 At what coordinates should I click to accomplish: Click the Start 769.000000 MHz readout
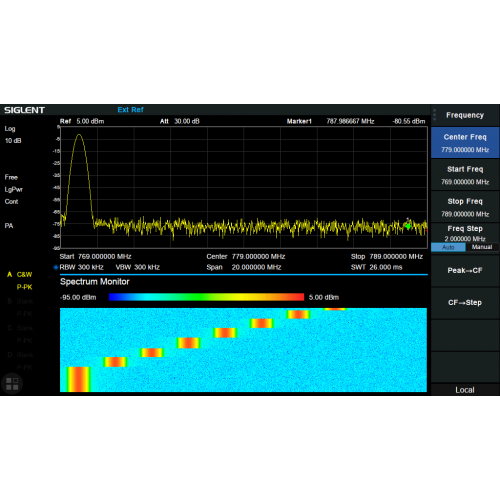[95, 256]
